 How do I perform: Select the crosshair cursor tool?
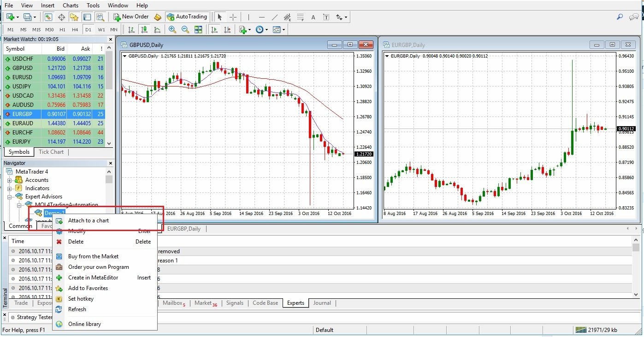233,17
